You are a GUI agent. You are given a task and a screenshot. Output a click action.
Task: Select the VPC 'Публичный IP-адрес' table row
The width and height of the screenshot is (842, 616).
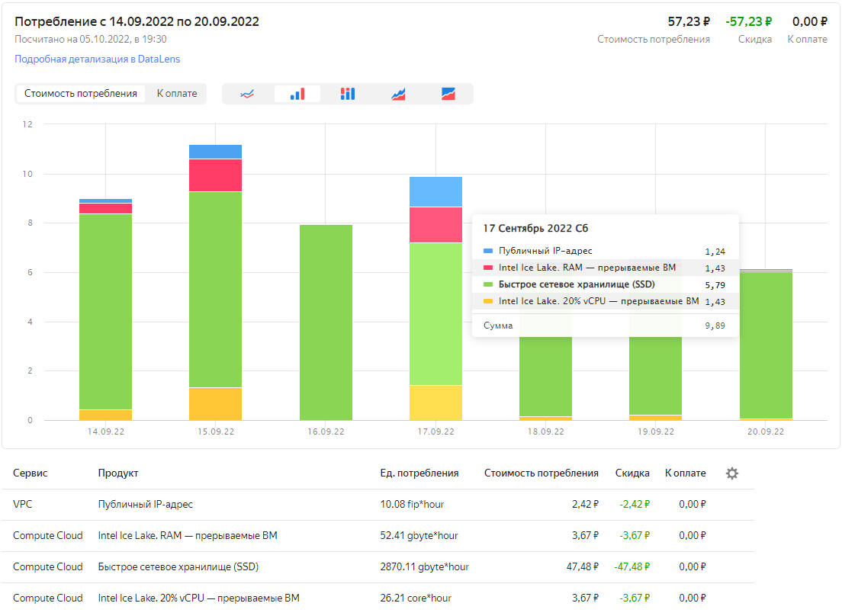coord(146,504)
